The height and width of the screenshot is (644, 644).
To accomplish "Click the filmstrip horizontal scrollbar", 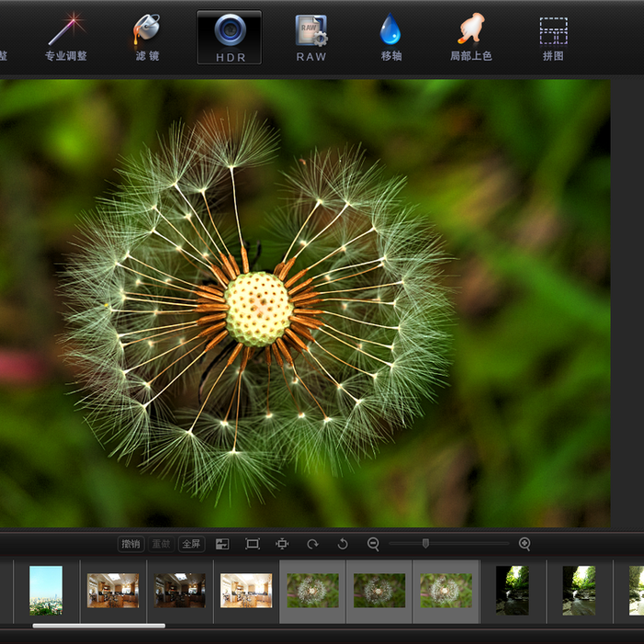I will (99, 626).
